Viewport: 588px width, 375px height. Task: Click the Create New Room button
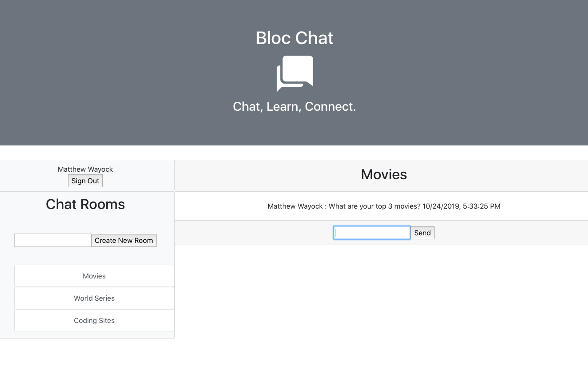[x=124, y=240]
